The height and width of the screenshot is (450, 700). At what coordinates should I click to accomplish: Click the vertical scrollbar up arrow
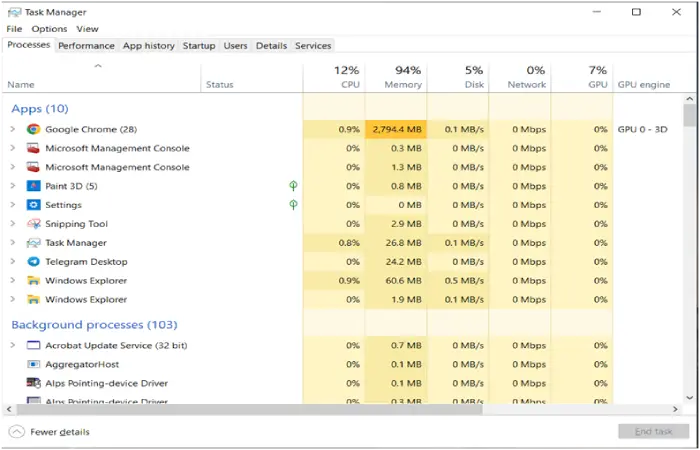tap(690, 99)
